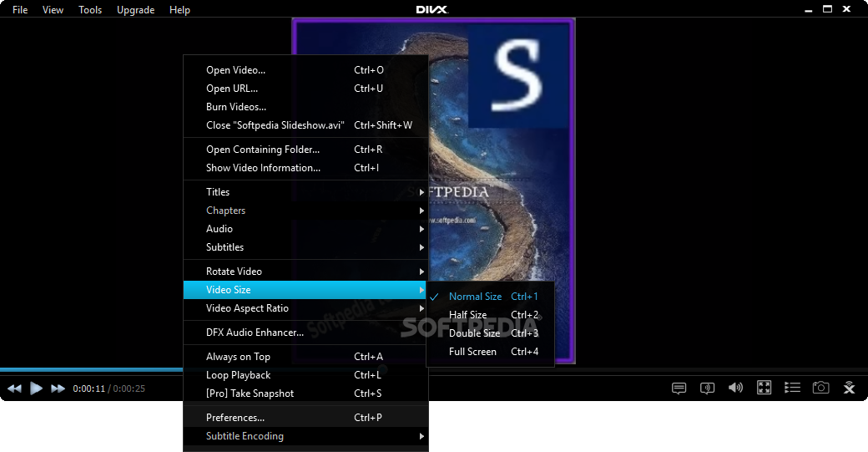Select the Full Screen size option
This screenshot has height=452, width=868.
point(491,351)
